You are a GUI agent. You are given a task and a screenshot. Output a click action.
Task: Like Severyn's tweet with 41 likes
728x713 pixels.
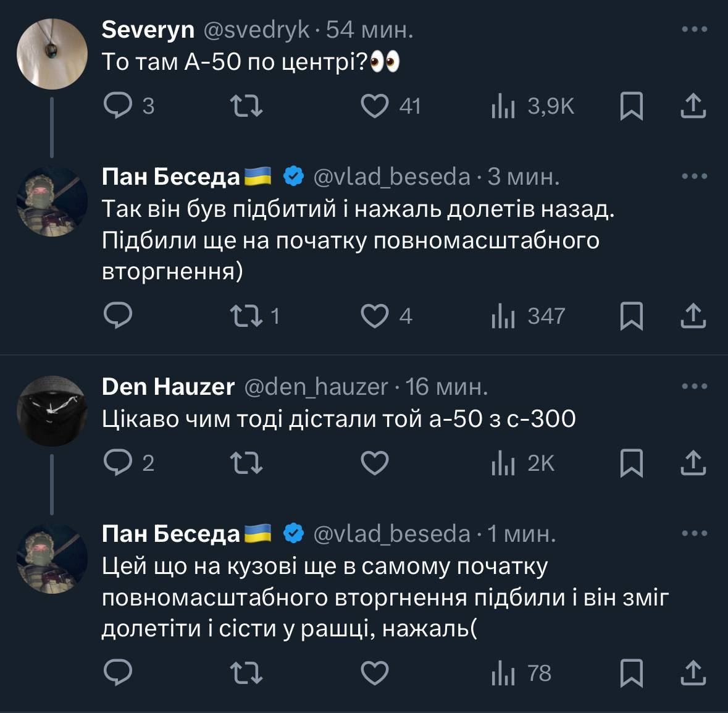[374, 106]
